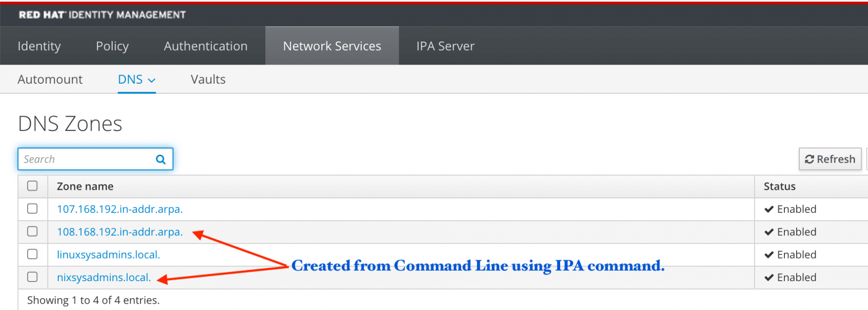
Task: Click the Red Hat Identity Management logo
Action: (102, 15)
